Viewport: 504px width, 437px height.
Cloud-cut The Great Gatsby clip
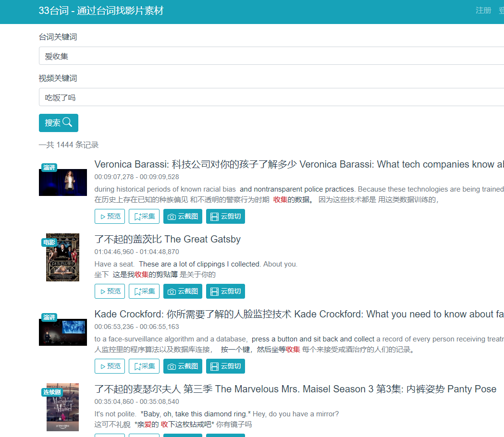225,291
